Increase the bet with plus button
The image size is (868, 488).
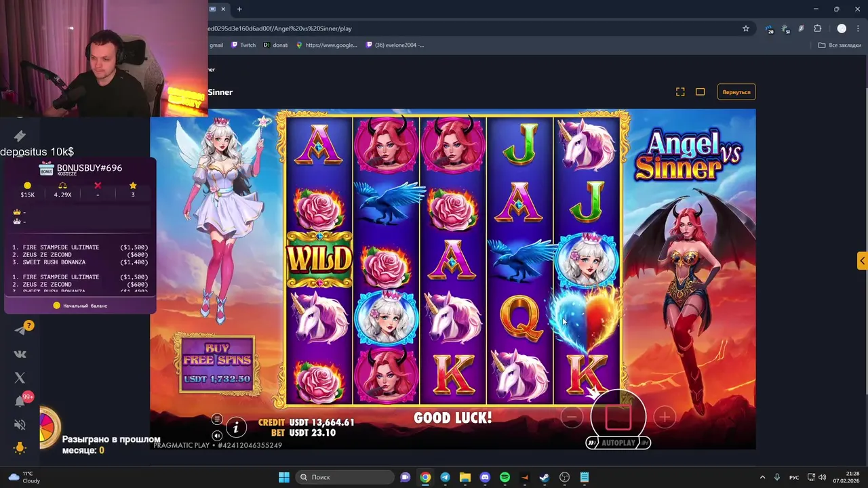click(x=665, y=418)
